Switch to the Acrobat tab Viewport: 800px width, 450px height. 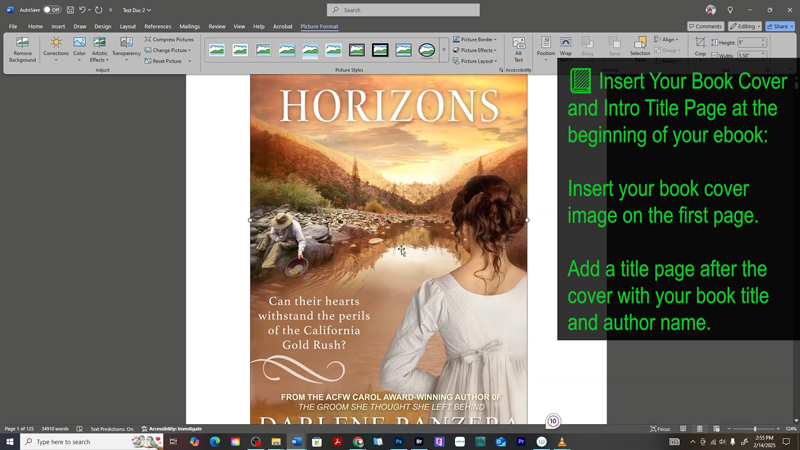point(283,27)
